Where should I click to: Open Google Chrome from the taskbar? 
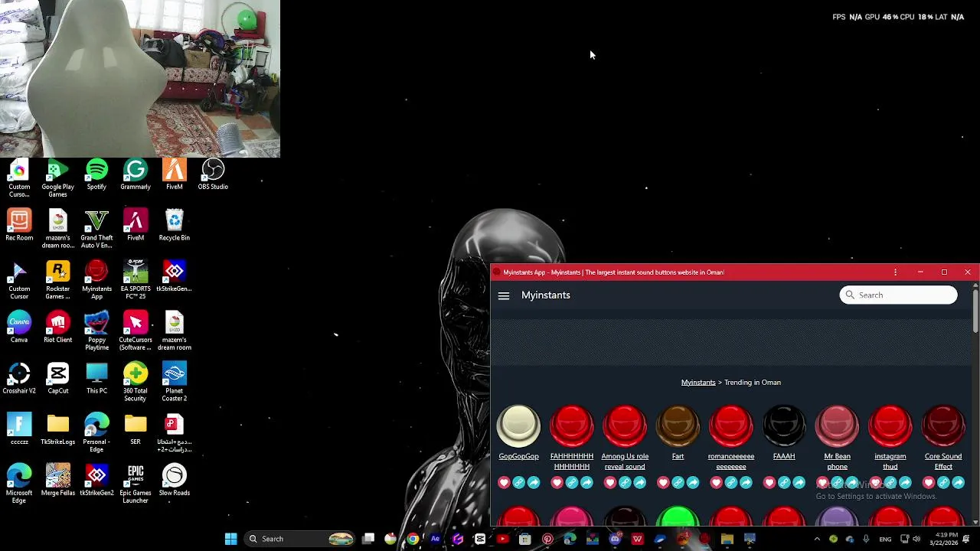tap(413, 539)
